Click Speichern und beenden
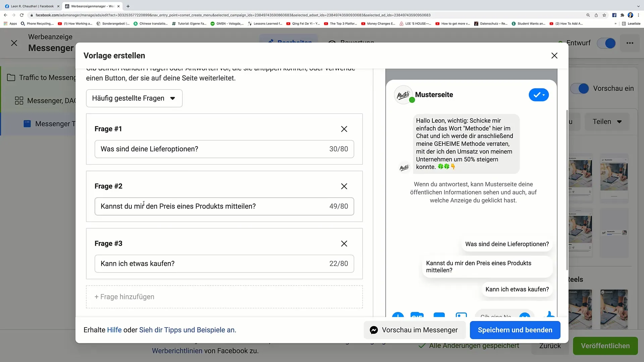 515,330
